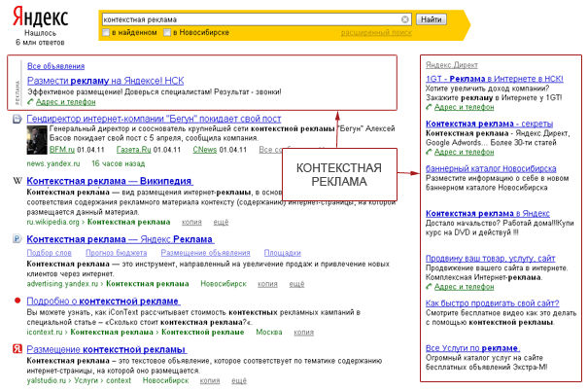Open 'Подробно о контекстной рекламе' result
The height and width of the screenshot is (391, 588).
coord(103,302)
